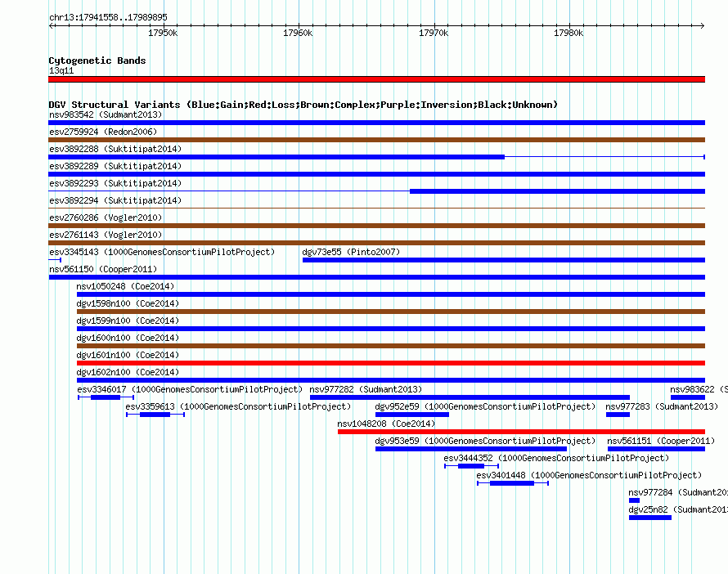728x574 pixels.
Task: Click the 17980k ruler marker
Action: pos(568,33)
